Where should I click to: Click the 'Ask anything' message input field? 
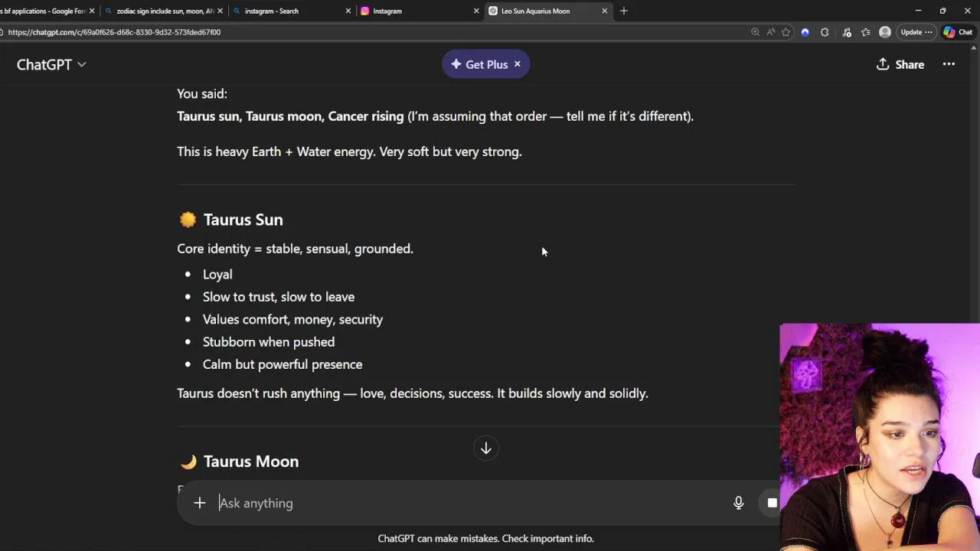[459, 503]
